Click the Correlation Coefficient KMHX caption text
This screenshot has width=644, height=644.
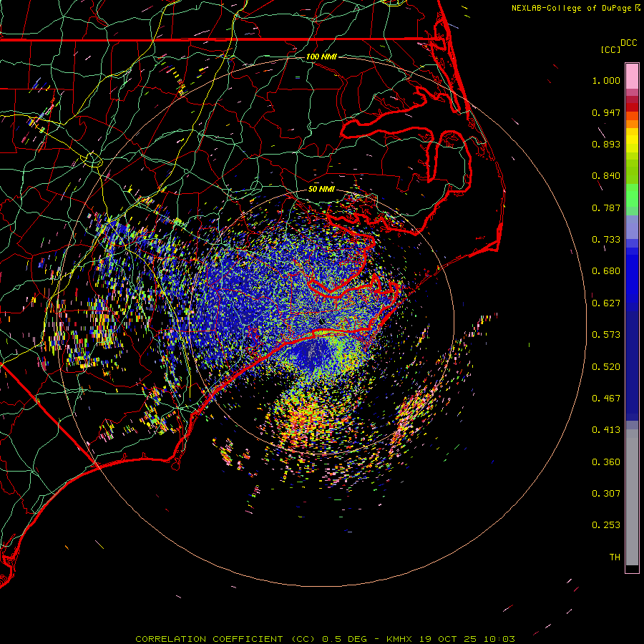(x=325, y=639)
